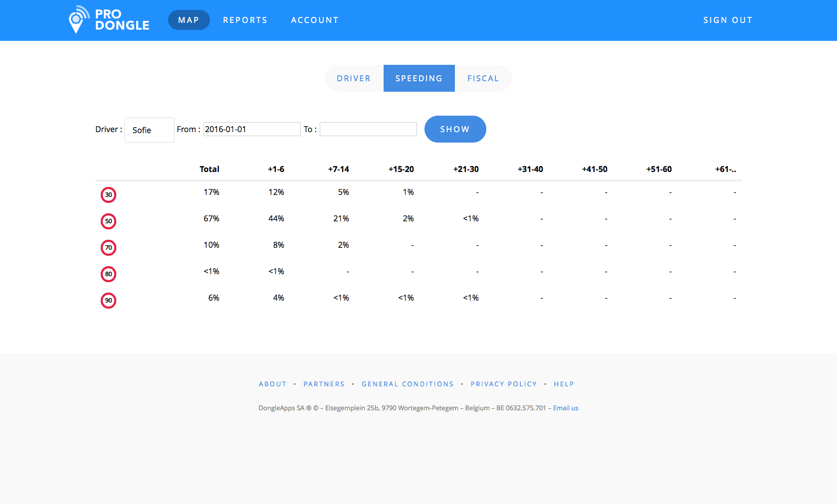Open the About footer link
The image size is (837, 504).
click(272, 384)
